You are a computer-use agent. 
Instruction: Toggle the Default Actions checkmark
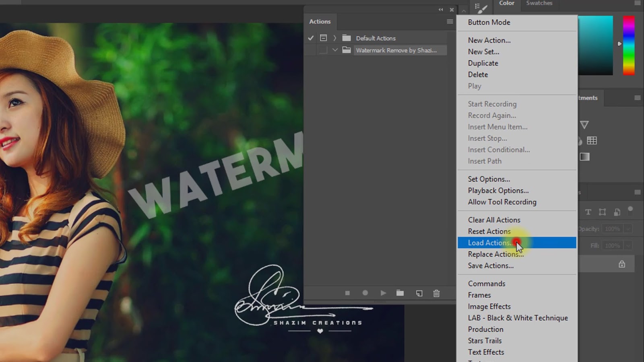pos(311,38)
